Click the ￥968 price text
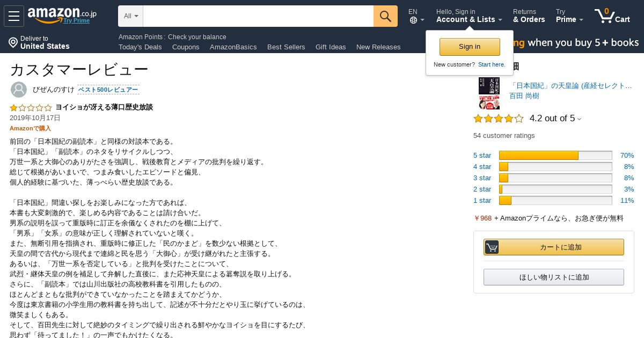The image size is (644, 338). coord(482,218)
